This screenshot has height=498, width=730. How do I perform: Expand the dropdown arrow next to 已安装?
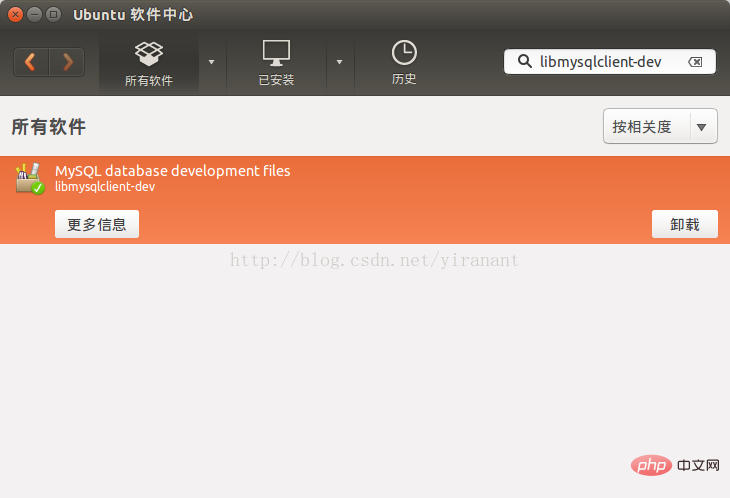[x=339, y=62]
